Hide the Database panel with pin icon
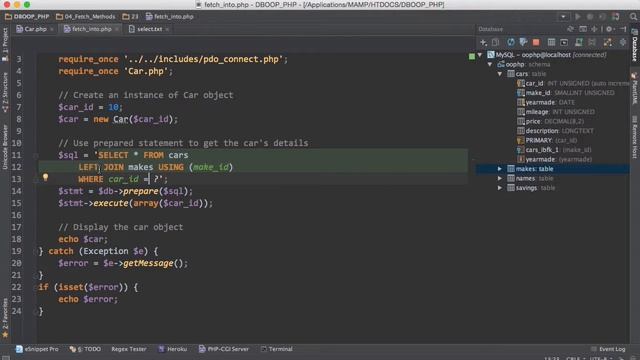640x360 pixels. click(x=623, y=29)
